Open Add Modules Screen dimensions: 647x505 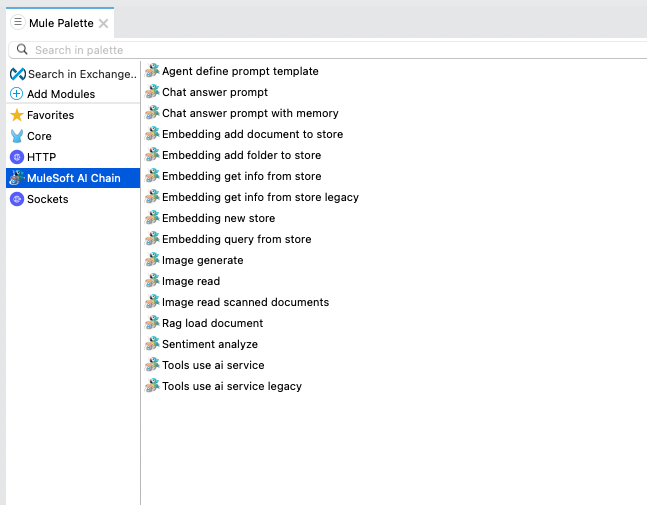tap(61, 94)
